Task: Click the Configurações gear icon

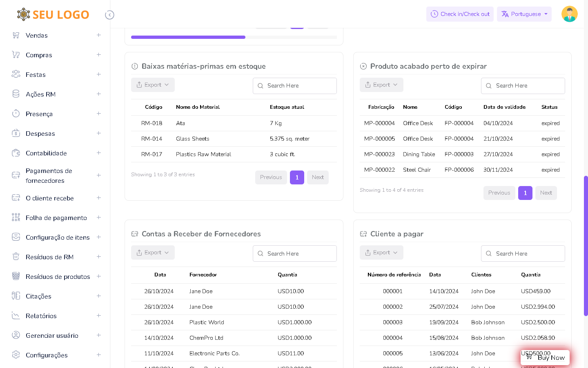Action: (16, 355)
